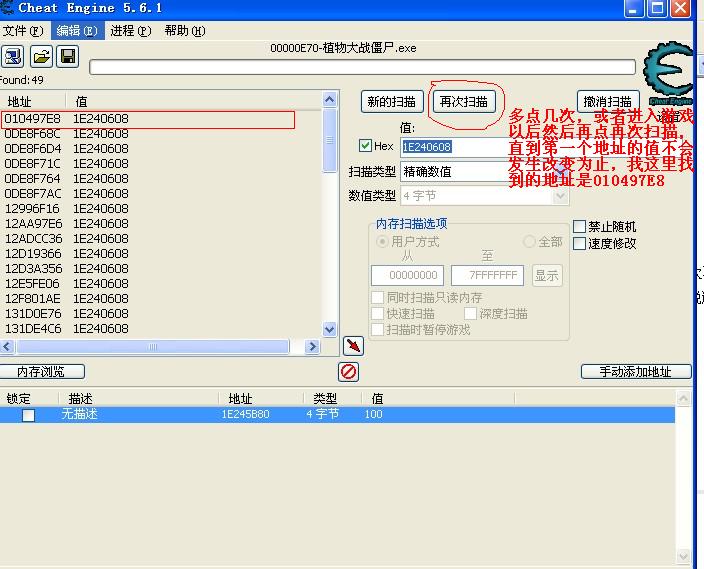The height and width of the screenshot is (569, 704).
Task: Select result address 12AA97E6
Action: coord(33,224)
